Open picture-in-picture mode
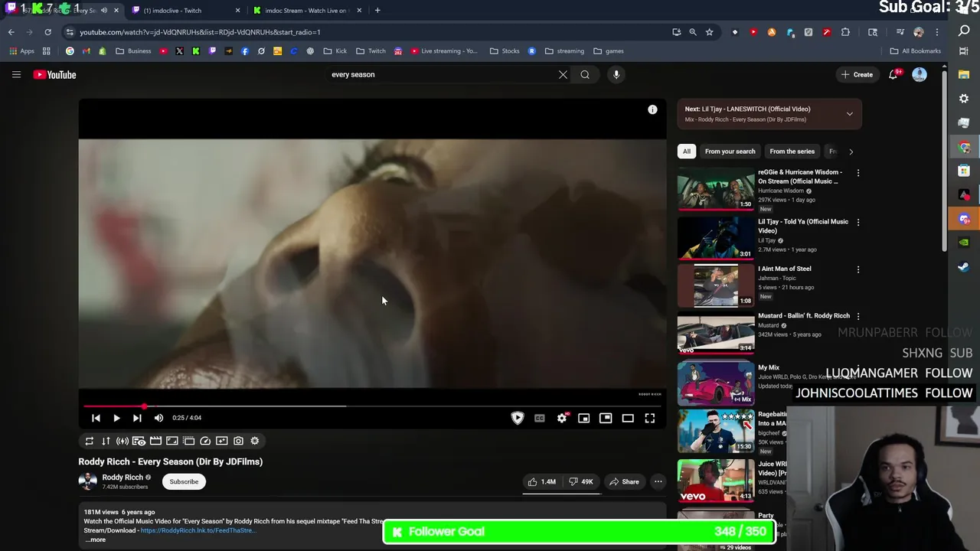Viewport: 980px width, 551px height. [x=606, y=418]
